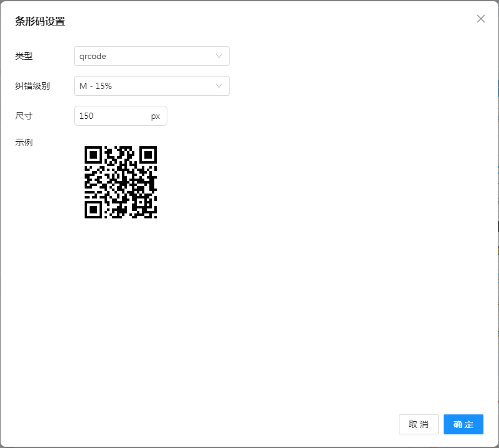
Task: Click the 纠错级别 field label
Action: tap(32, 86)
